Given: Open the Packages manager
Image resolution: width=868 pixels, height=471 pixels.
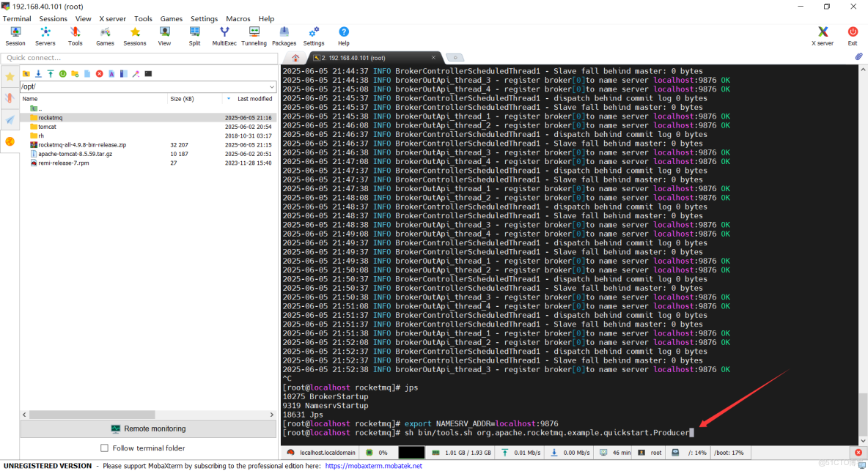Looking at the screenshot, I should click(x=284, y=34).
